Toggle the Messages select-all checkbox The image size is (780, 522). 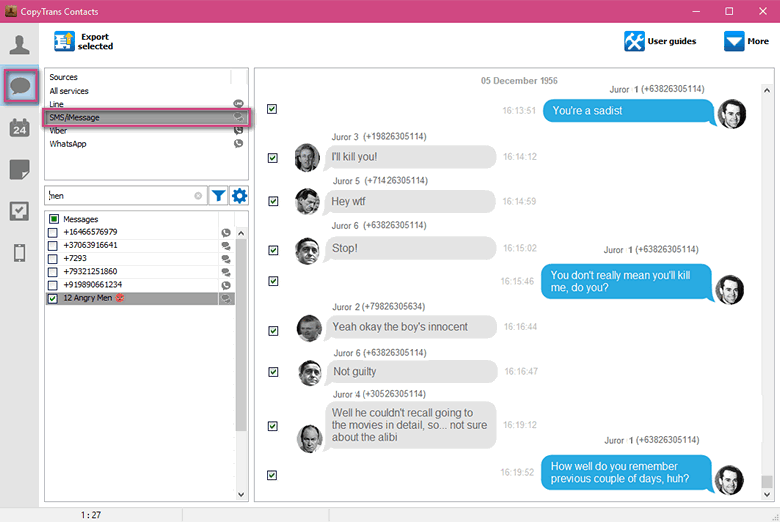click(x=54, y=219)
